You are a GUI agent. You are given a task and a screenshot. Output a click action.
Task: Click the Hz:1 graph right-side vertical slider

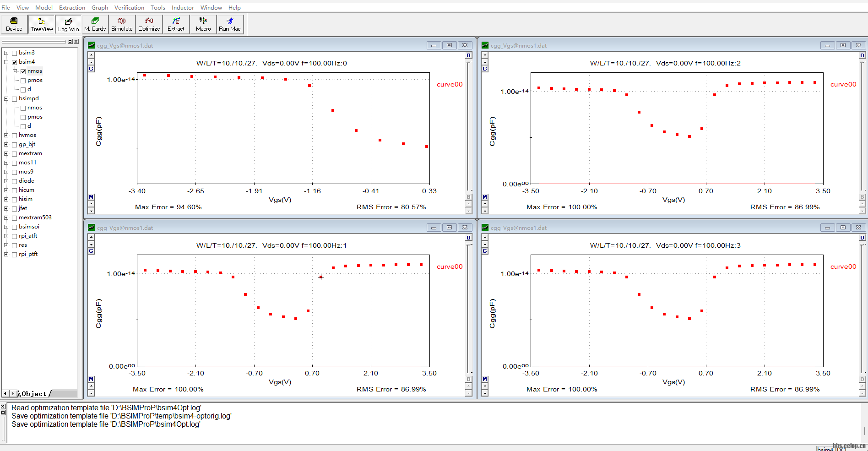click(468, 308)
